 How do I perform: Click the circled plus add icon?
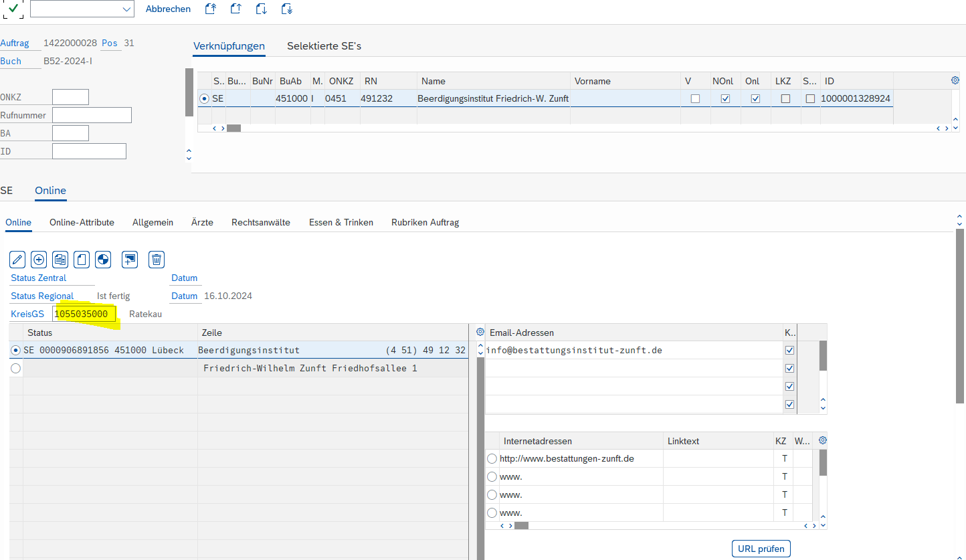point(39,260)
